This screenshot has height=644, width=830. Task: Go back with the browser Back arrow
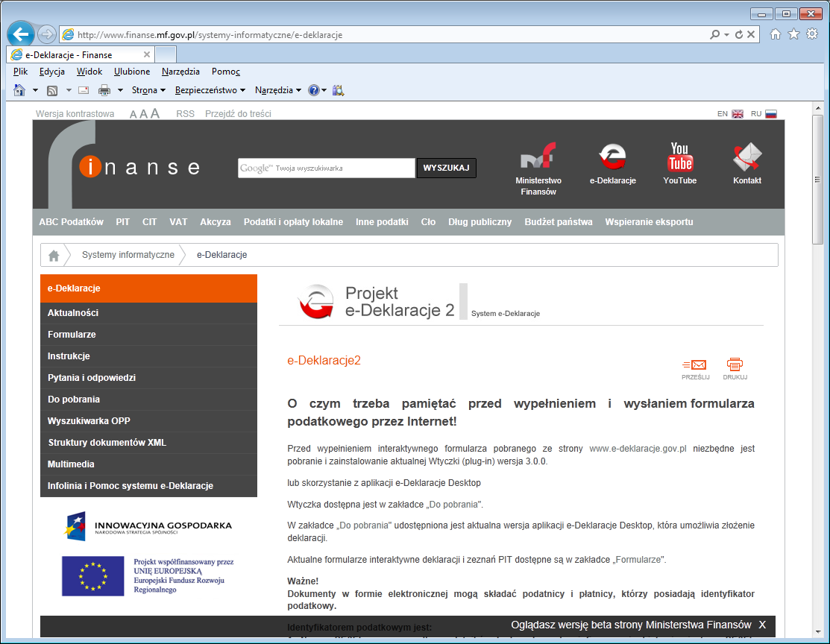(21, 34)
